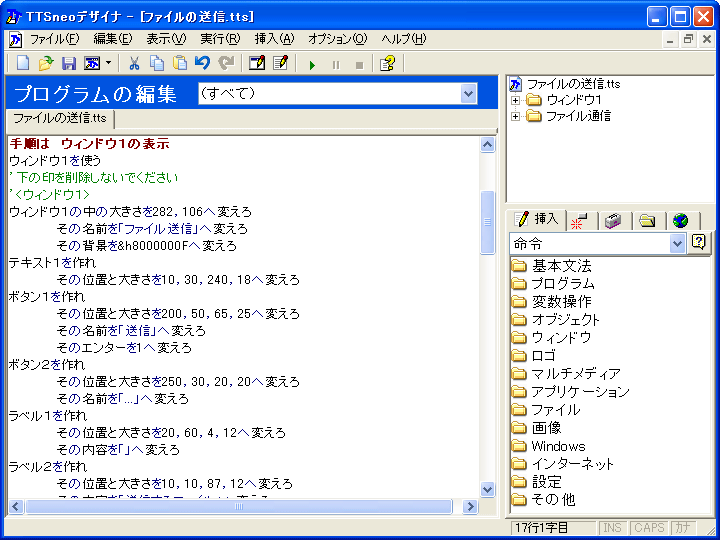
Task: Open the 画像 folder
Action: pyautogui.click(x=536, y=428)
